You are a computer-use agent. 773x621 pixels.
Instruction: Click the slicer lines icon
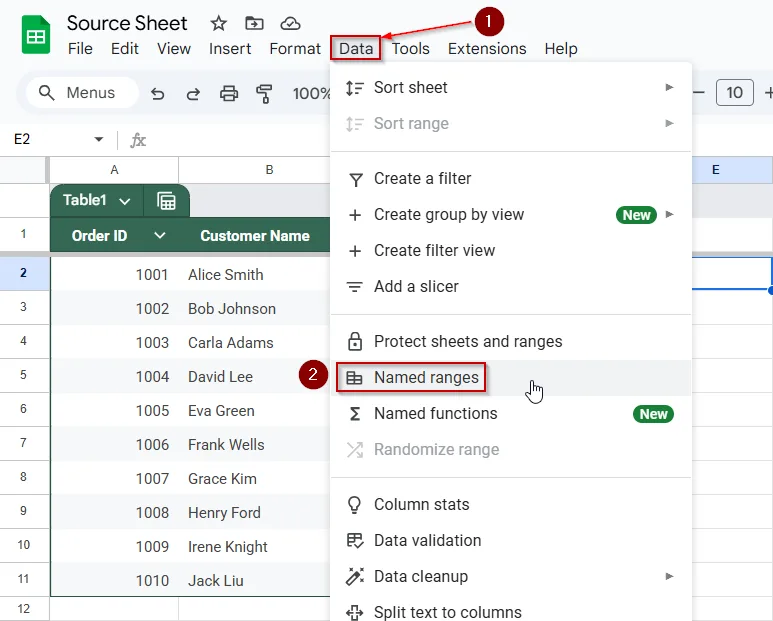[x=355, y=286]
